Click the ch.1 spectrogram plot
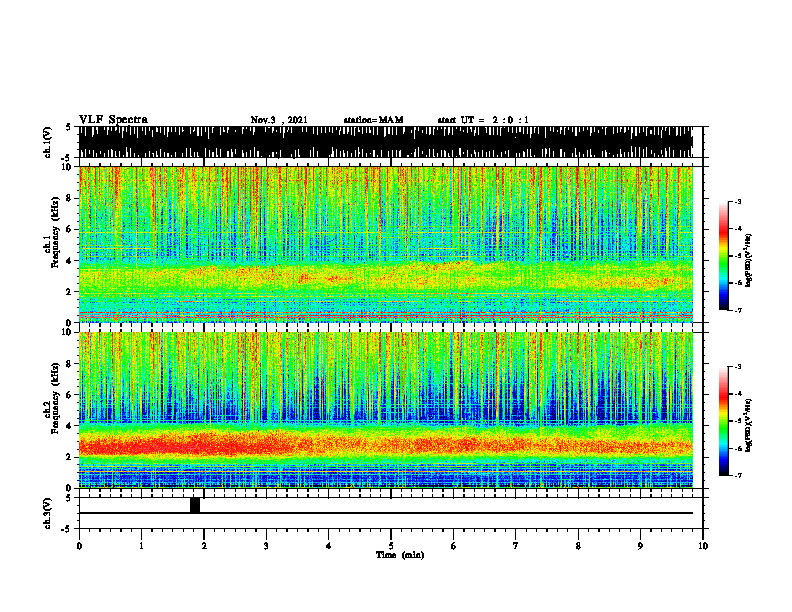Screen dimensions: 792x612 (385, 244)
